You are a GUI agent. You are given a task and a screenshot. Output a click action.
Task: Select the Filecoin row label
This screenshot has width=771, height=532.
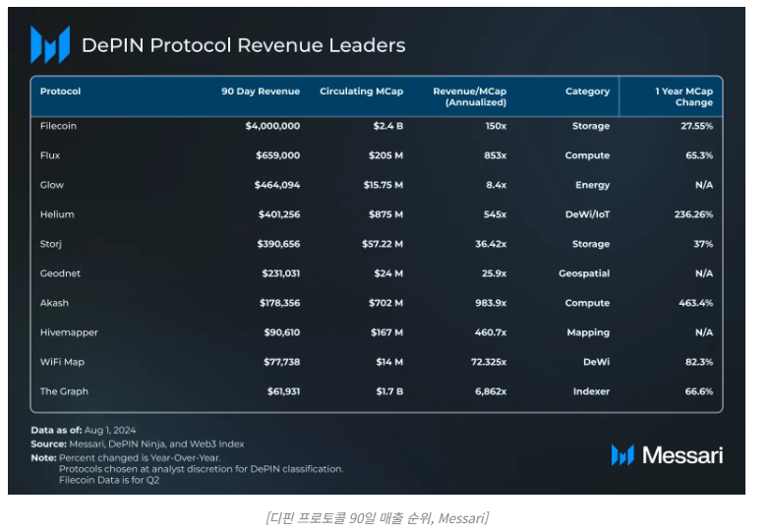(58, 126)
